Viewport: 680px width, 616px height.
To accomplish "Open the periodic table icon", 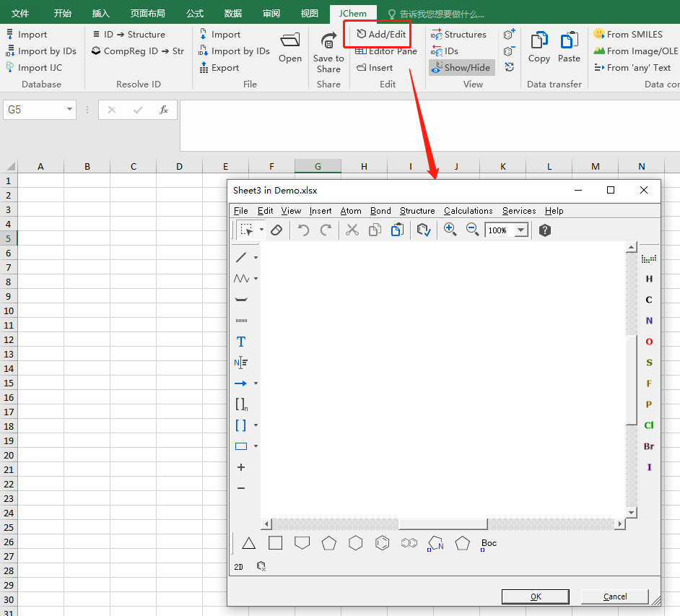I will pos(649,259).
